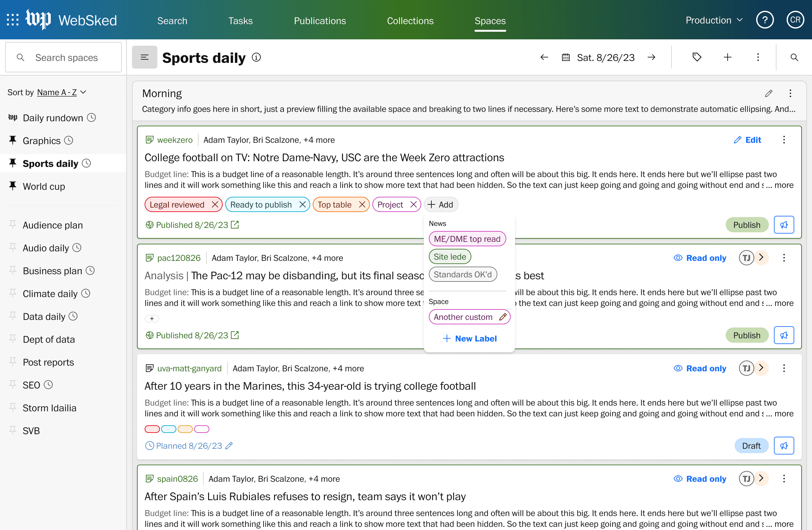Screen dimensions: 812x530
Task: Expand TJ chevron on uva-matt-ganyard card
Action: [761, 368]
